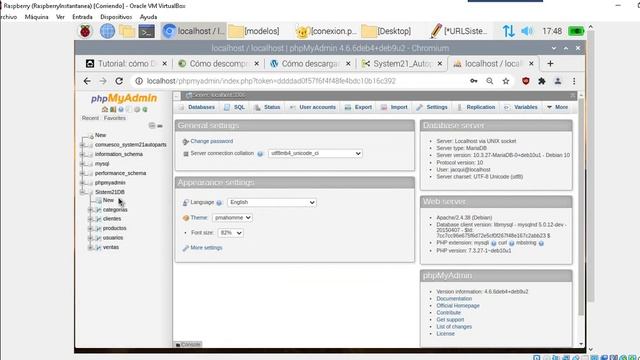Viewport: 640px width, 360px height.
Task: Open the Server connection collation dropdown
Action: click(x=315, y=153)
